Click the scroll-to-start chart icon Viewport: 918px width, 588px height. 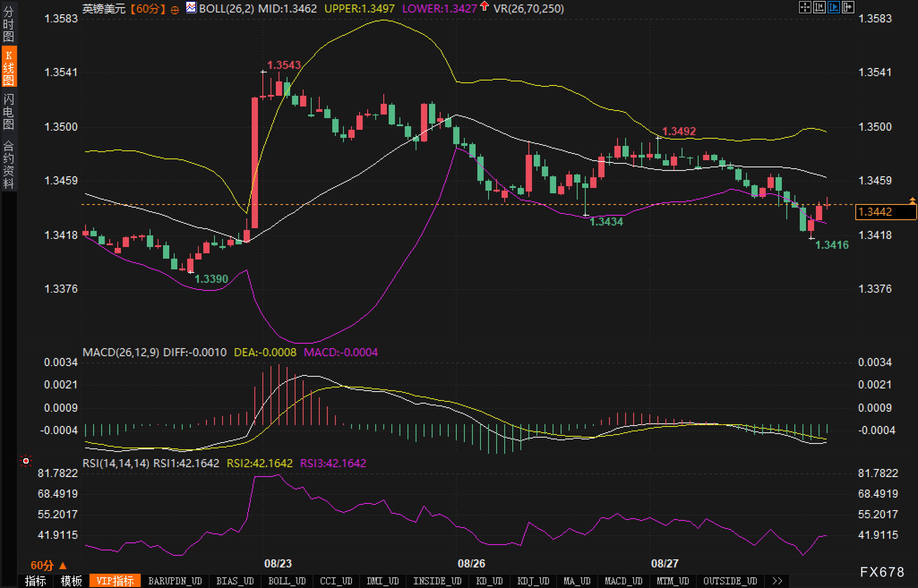click(x=819, y=7)
